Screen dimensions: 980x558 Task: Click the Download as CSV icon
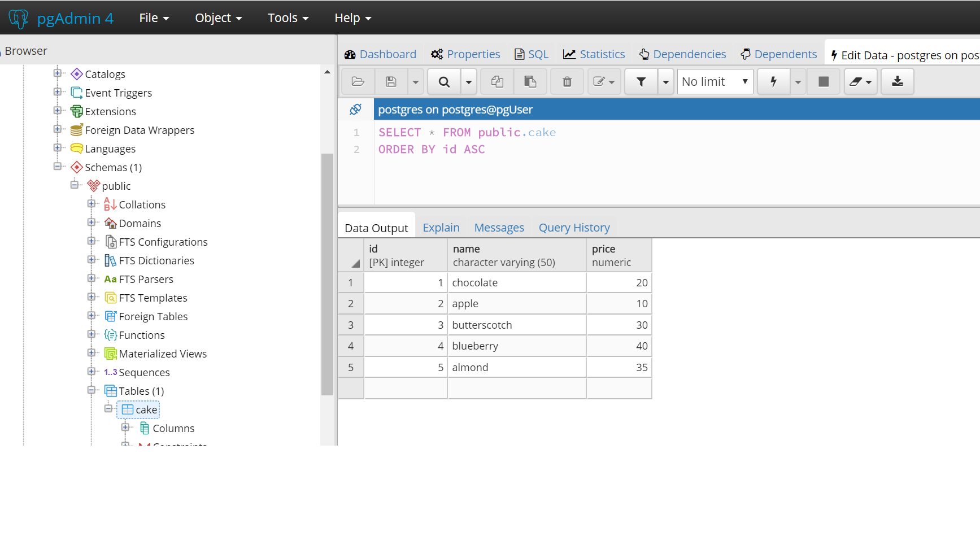coord(897,82)
